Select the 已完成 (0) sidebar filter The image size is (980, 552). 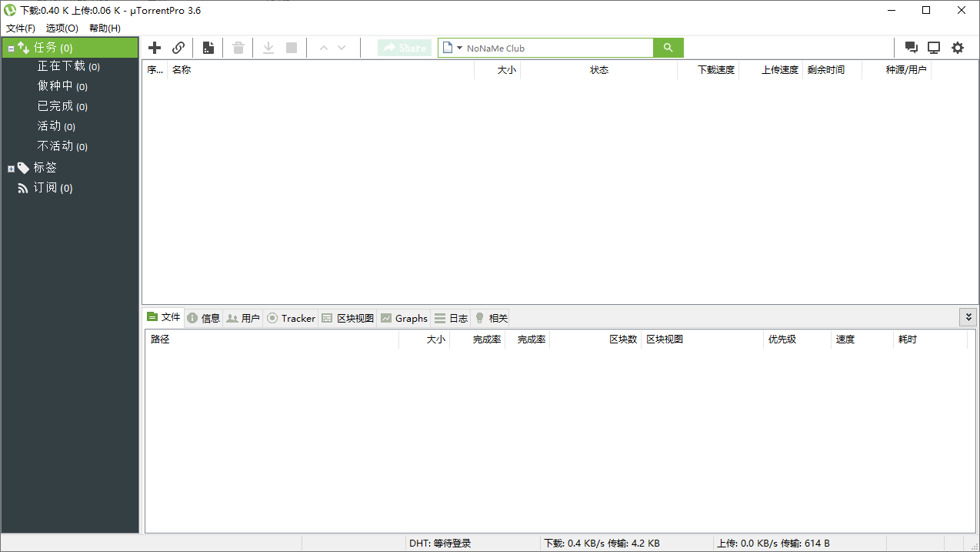[62, 105]
